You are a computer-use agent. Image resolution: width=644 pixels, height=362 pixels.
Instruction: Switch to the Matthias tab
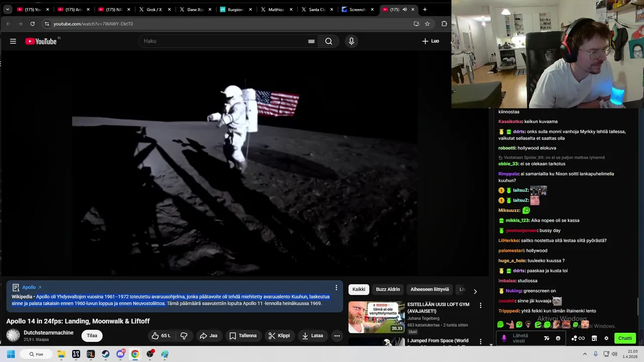coord(276,10)
